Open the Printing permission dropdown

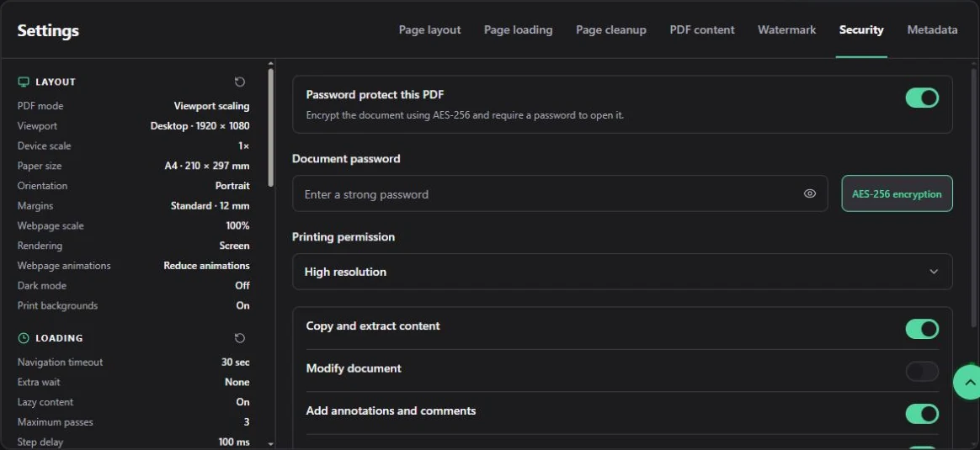622,272
